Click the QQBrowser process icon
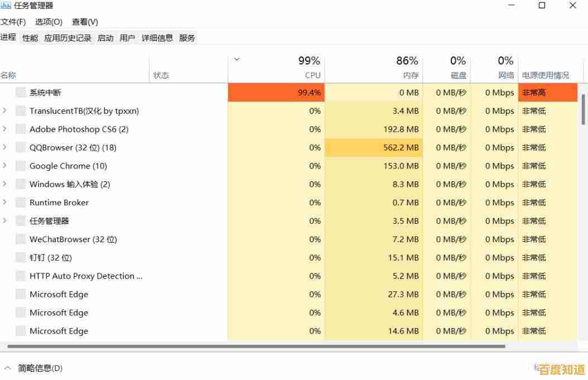 point(20,147)
